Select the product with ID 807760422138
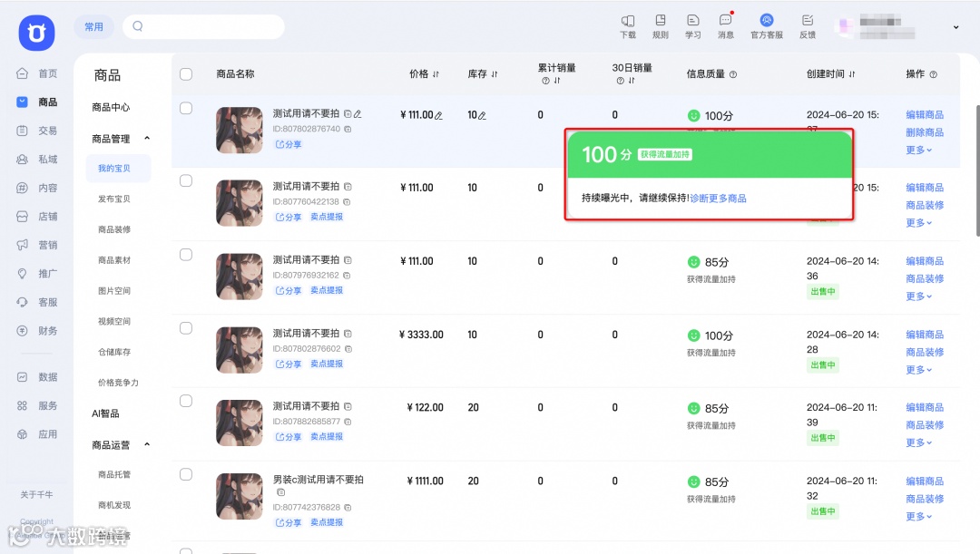 pyautogui.click(x=186, y=180)
